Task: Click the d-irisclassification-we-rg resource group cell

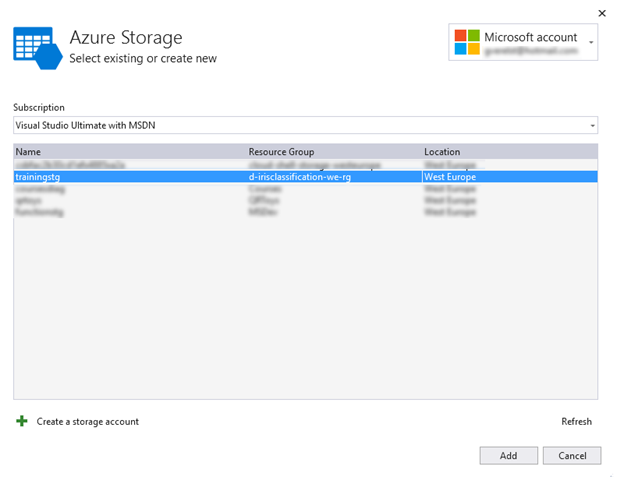Action: pos(300,177)
